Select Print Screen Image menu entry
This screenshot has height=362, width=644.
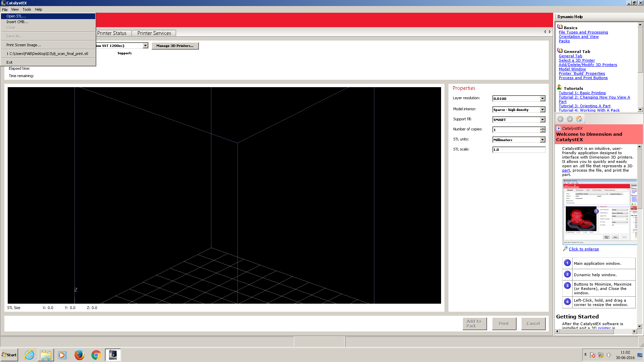(48, 45)
